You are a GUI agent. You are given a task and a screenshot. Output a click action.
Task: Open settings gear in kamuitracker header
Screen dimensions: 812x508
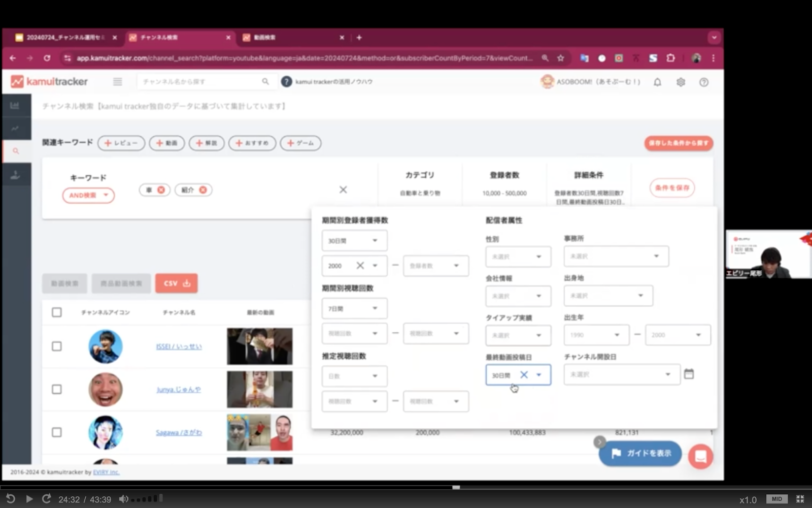(x=681, y=82)
